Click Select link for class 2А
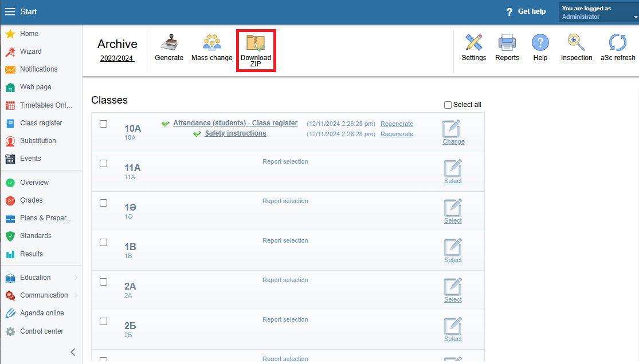Screen dimensions: 639x364 click(453, 300)
